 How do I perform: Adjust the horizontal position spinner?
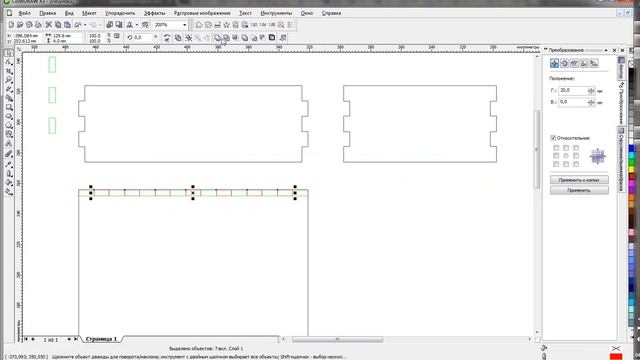point(591,91)
